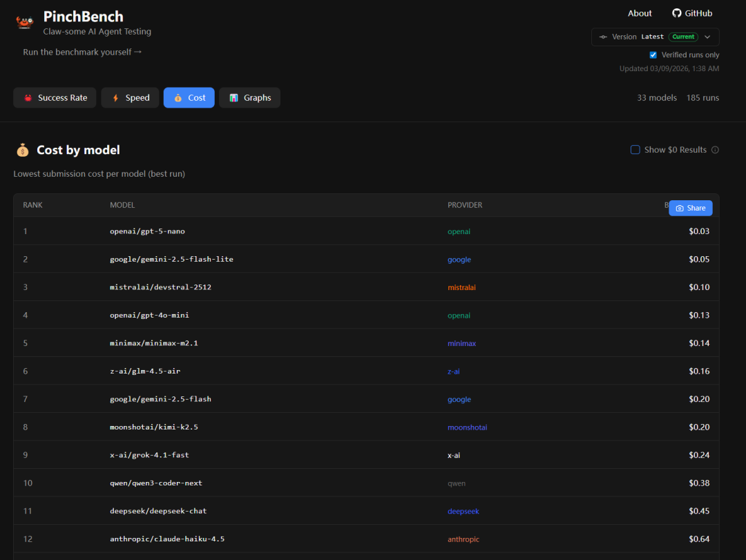Click the $0.64 cost value
Viewport: 746px width, 560px height.
(x=699, y=539)
